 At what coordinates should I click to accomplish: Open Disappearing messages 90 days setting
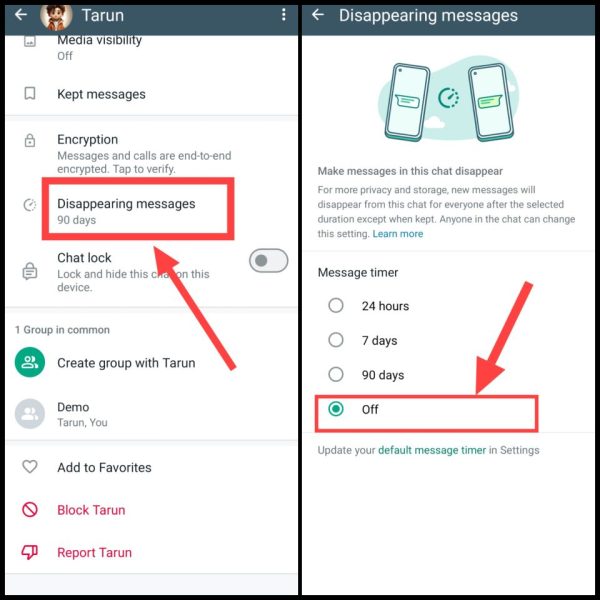138,209
